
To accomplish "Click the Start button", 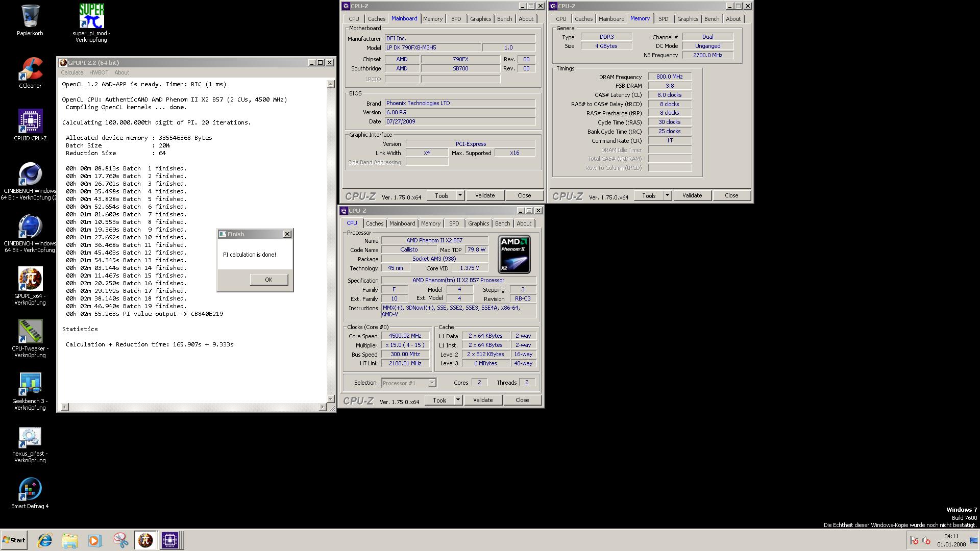I will (14, 540).
